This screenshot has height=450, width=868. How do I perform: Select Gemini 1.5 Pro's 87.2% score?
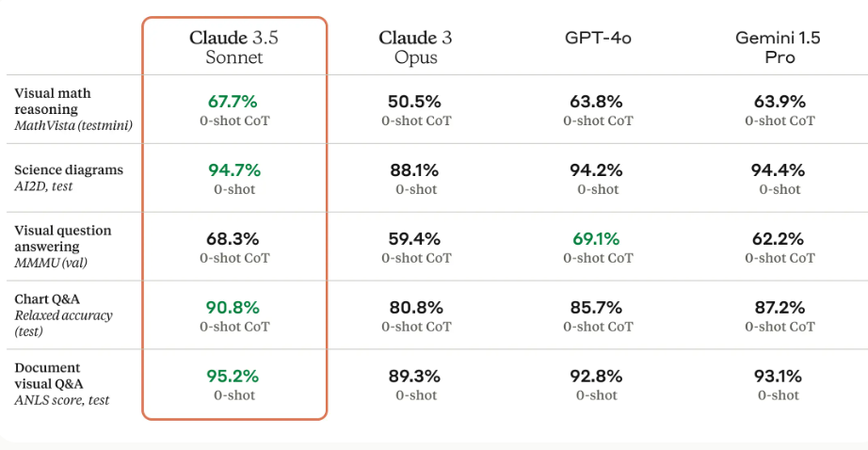[779, 308]
